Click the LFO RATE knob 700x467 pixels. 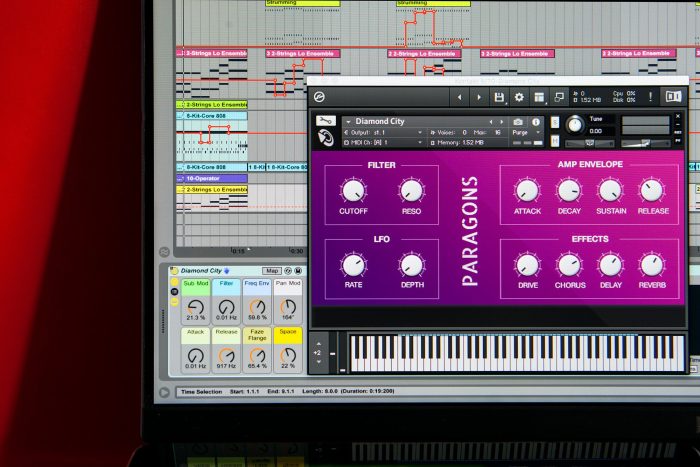coord(354,265)
